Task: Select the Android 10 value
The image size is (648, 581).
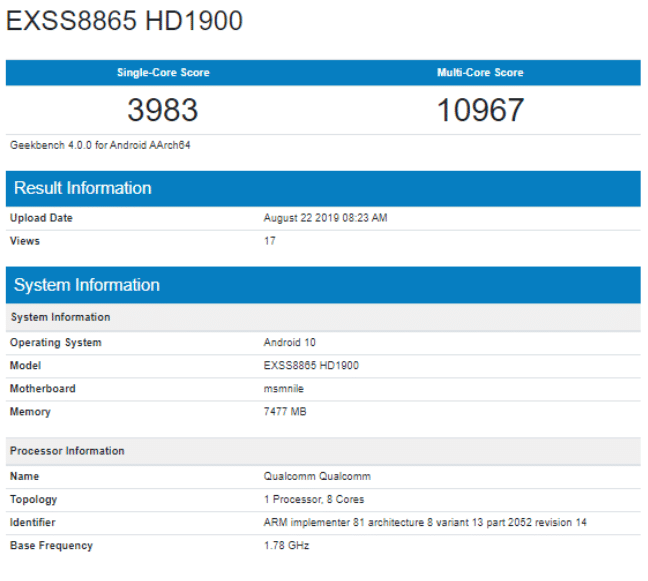Action: pos(290,343)
